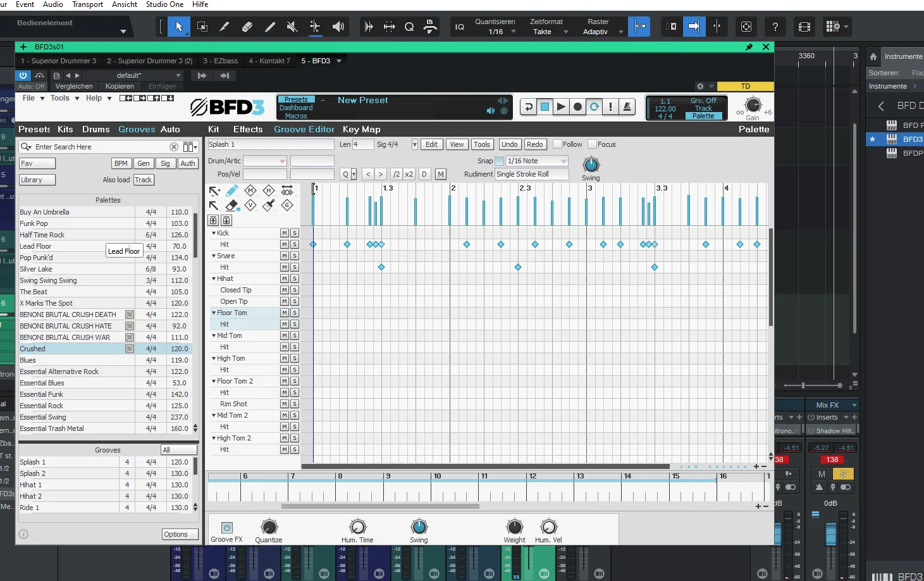Select the paintbrush tool in groove editor
Viewport: 924px width, 581px height.
(269, 205)
